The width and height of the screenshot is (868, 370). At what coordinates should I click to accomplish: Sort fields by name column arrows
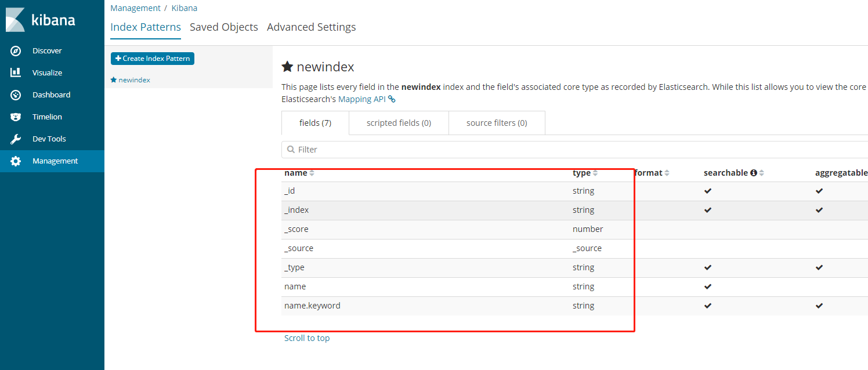click(312, 173)
